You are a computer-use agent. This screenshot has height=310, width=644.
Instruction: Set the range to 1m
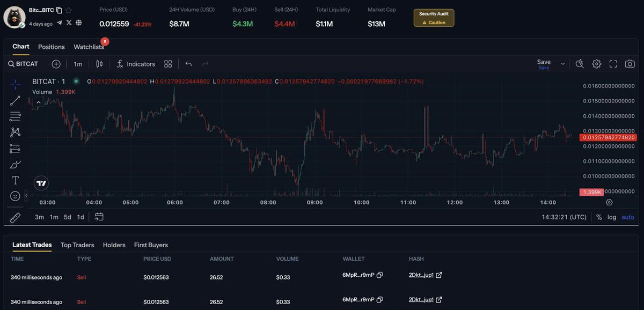click(x=54, y=217)
